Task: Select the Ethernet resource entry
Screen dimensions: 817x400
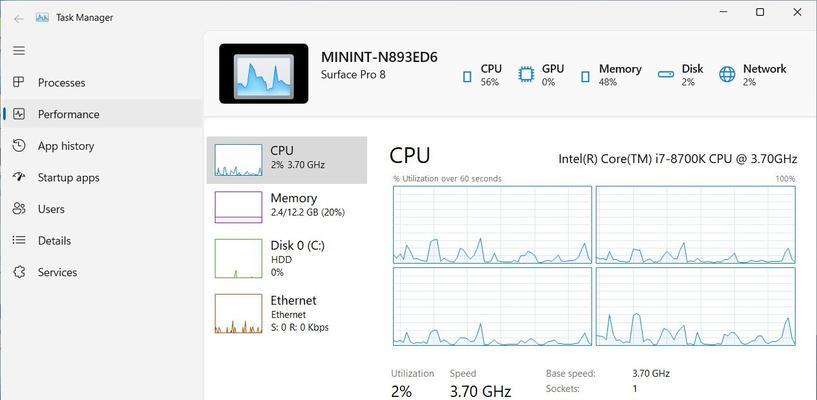Action: [x=287, y=314]
